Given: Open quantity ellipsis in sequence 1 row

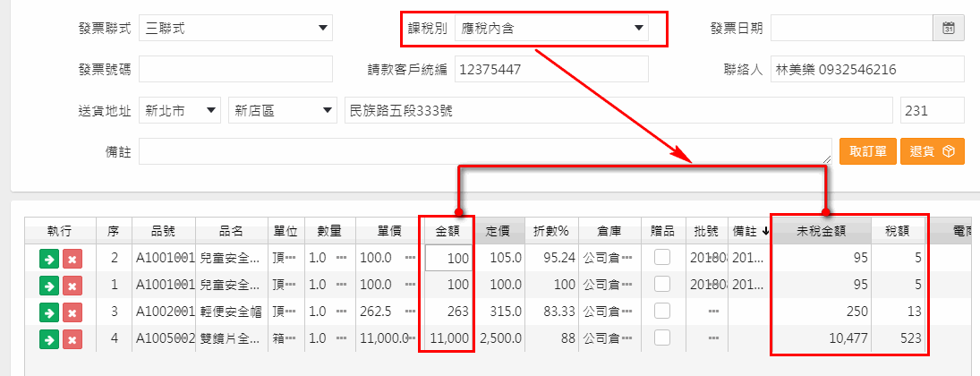Looking at the screenshot, I should (341, 285).
